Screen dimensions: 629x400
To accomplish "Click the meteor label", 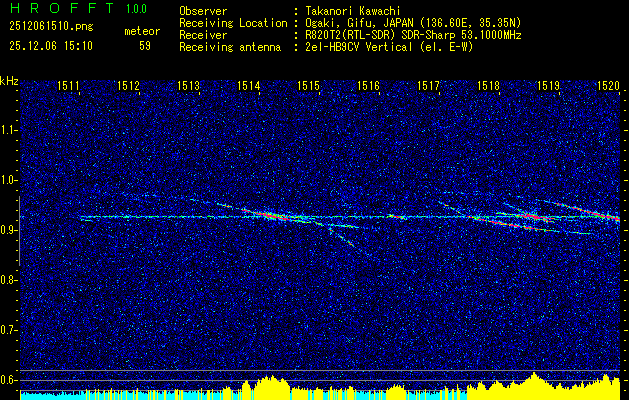I will (x=142, y=31).
